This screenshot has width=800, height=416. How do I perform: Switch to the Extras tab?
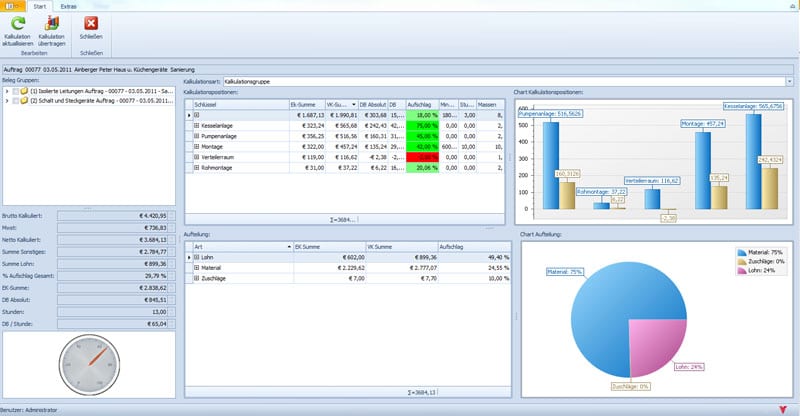click(68, 6)
